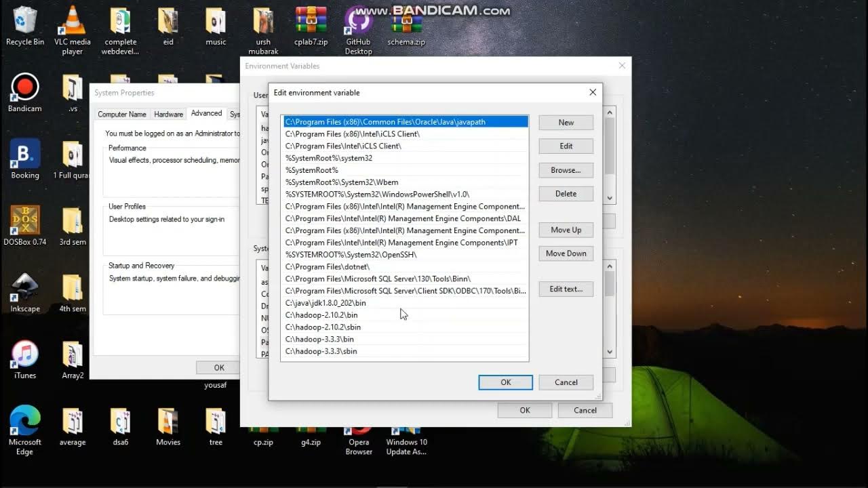Select %SystemRoot%\system32 entry

(x=405, y=158)
